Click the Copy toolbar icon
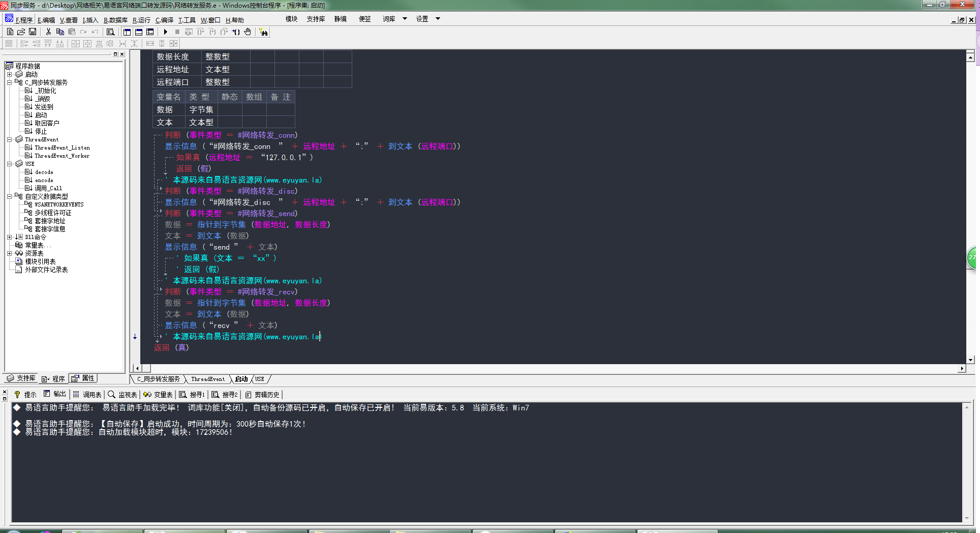 point(60,32)
